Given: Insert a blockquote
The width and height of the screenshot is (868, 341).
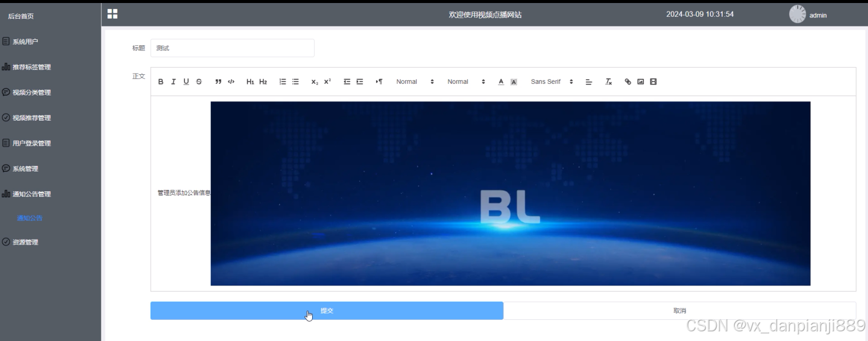Looking at the screenshot, I should pos(218,81).
